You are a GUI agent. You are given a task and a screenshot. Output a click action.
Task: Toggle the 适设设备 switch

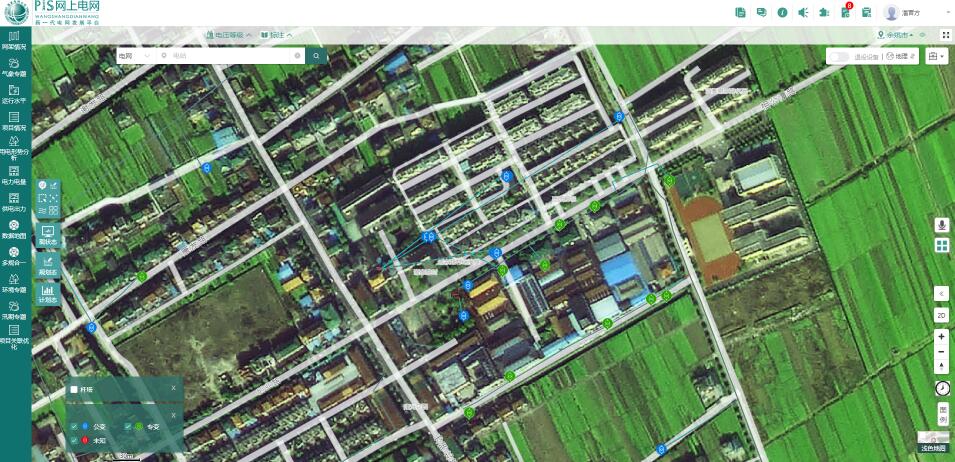(x=838, y=57)
